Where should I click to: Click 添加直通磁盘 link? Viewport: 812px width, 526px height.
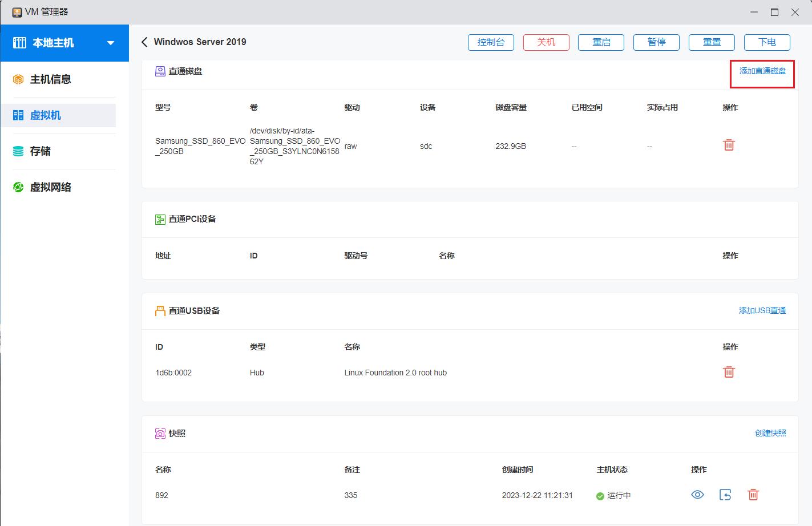pyautogui.click(x=762, y=71)
